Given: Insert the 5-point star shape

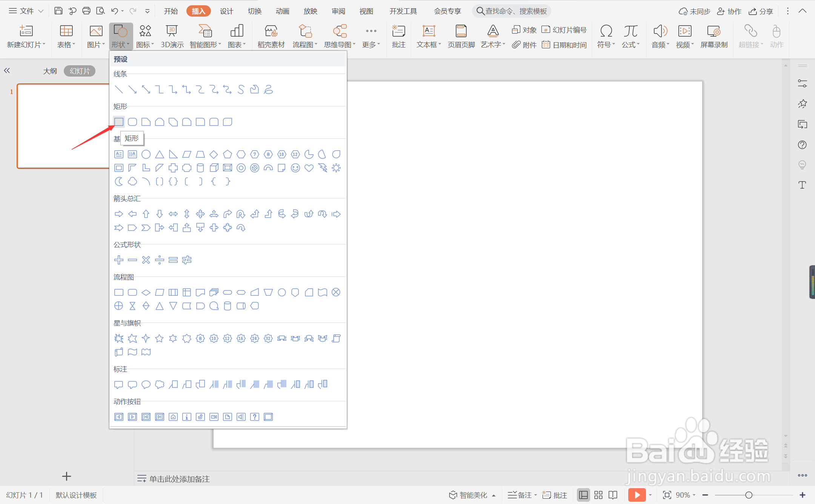Looking at the screenshot, I should click(159, 338).
